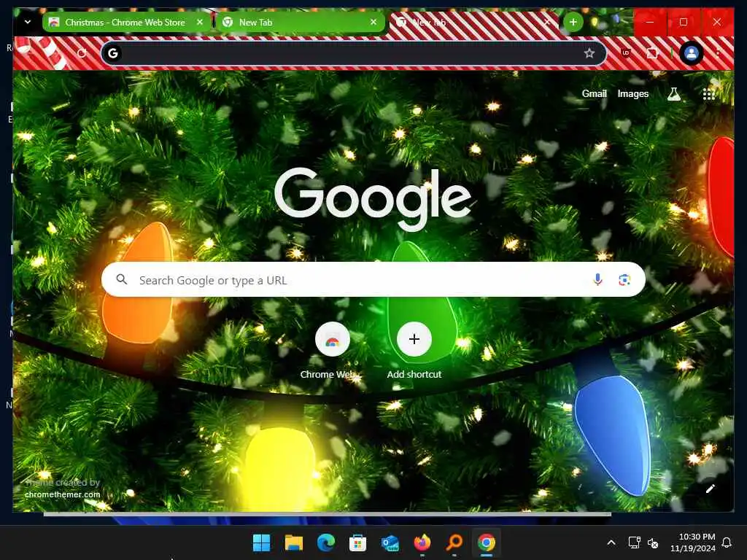Click Add shortcut button

click(414, 351)
